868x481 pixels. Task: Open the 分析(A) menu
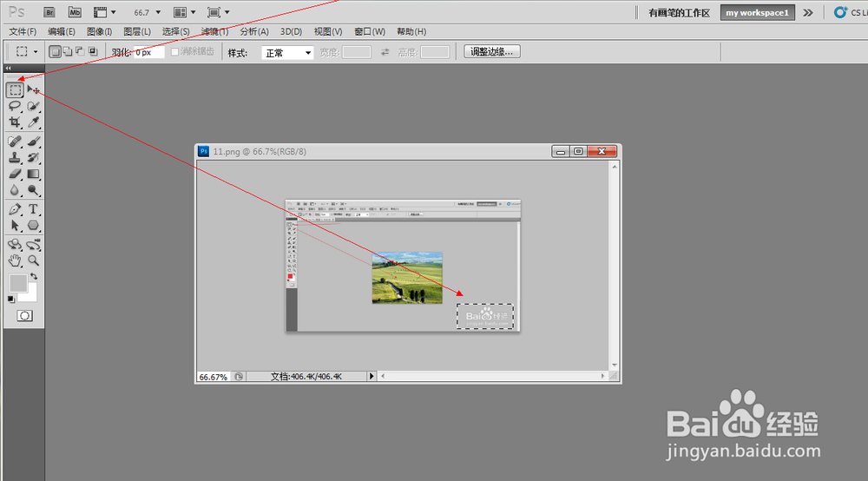pyautogui.click(x=254, y=31)
